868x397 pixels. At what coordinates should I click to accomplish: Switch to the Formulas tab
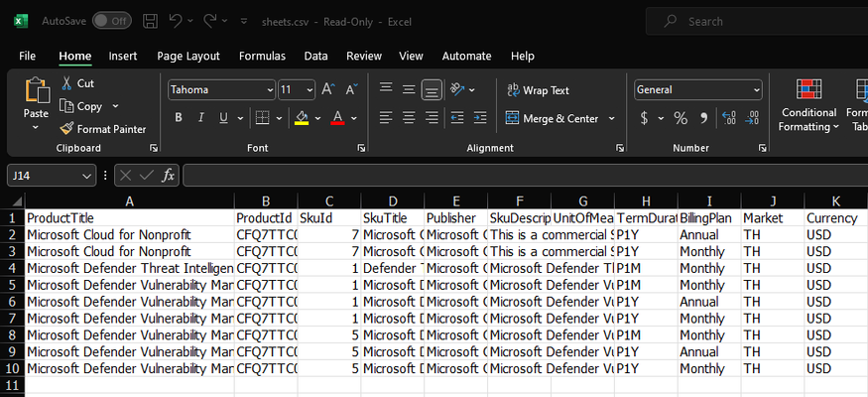coord(263,56)
